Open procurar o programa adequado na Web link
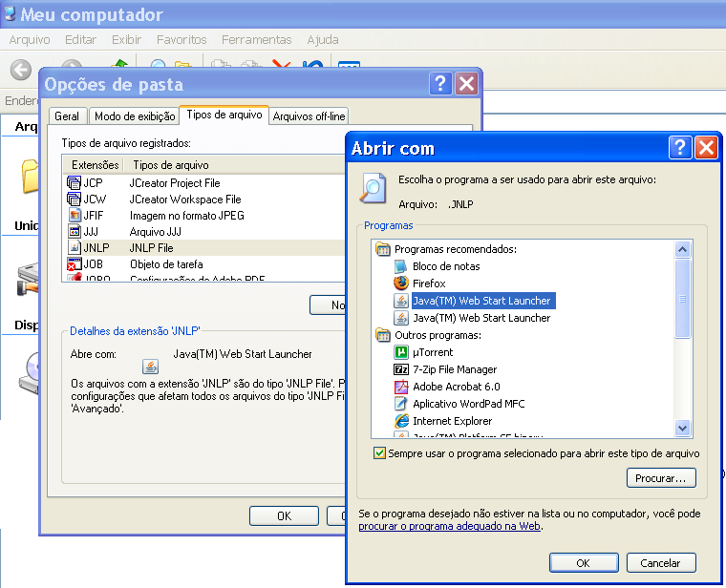Viewport: 726px width, 588px height. tap(449, 526)
